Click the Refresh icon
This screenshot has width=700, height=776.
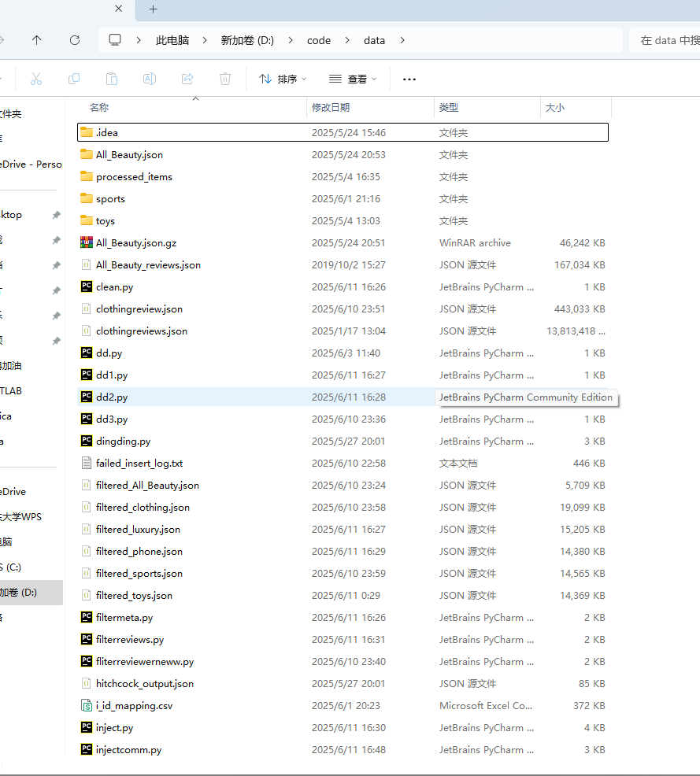tap(75, 40)
